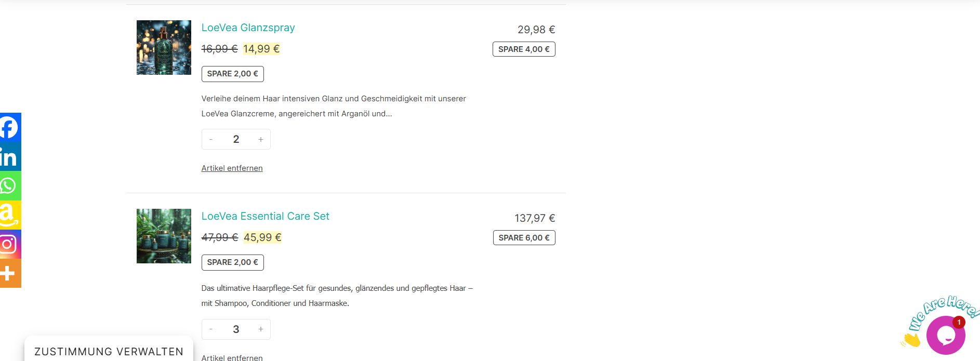Open Zustimmung verwalten consent panel
This screenshot has height=361, width=980.
(109, 352)
